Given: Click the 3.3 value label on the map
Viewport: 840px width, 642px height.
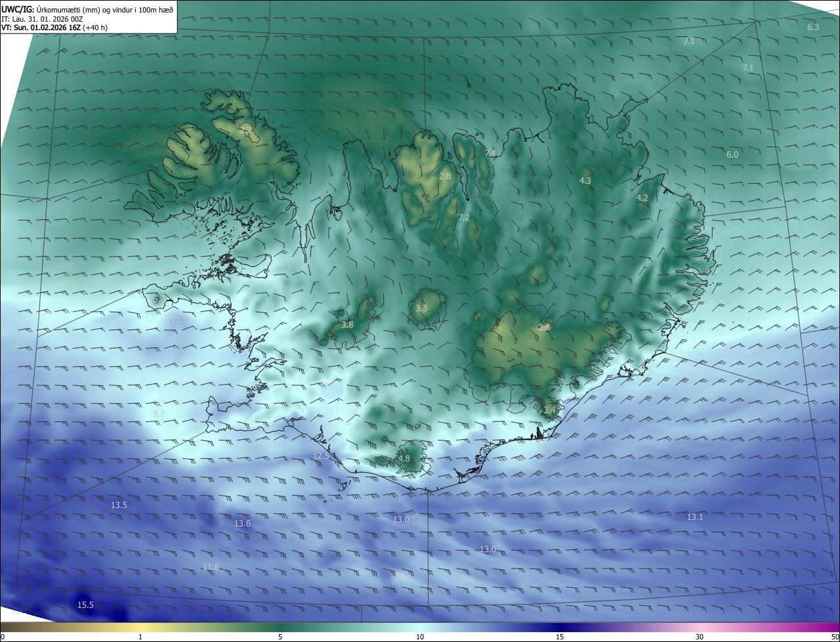Looking at the screenshot, I should point(421,308).
